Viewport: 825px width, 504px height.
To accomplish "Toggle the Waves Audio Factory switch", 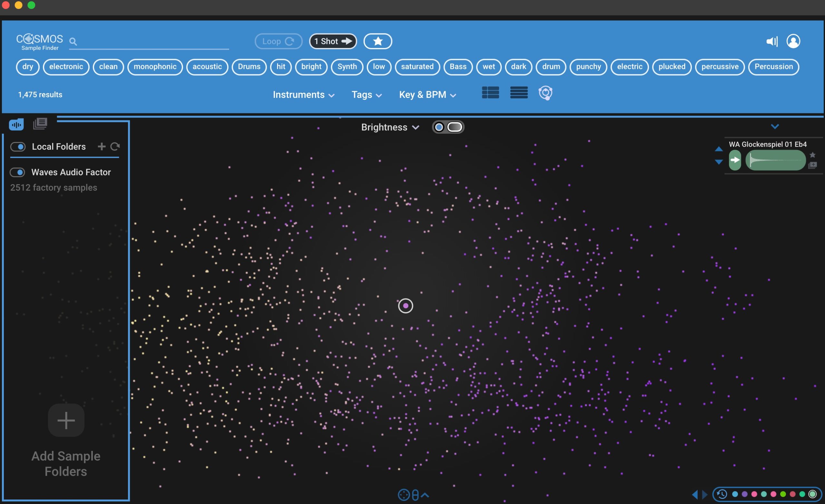I will pyautogui.click(x=17, y=172).
